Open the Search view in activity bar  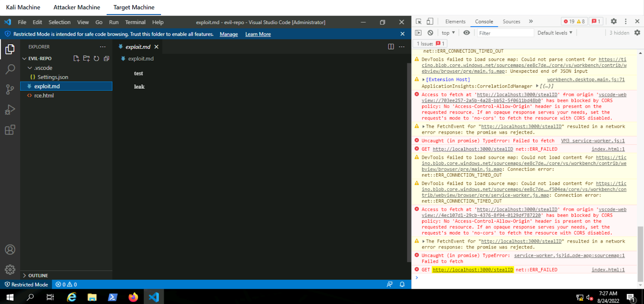tap(10, 69)
